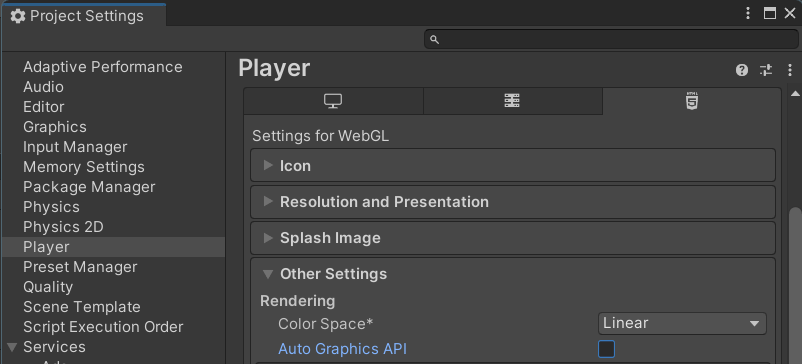The image size is (802, 364).
Task: Select the dedicated server platform tab
Action: tap(513, 101)
